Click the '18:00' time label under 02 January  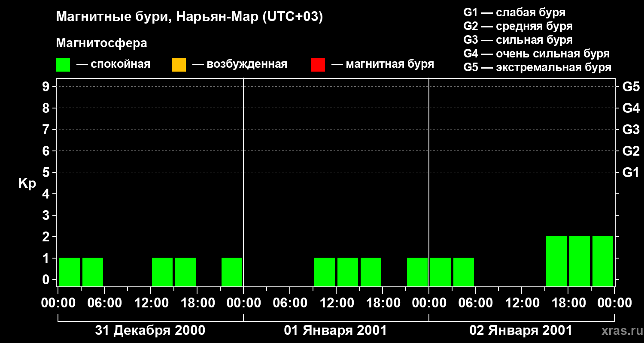tap(568, 303)
